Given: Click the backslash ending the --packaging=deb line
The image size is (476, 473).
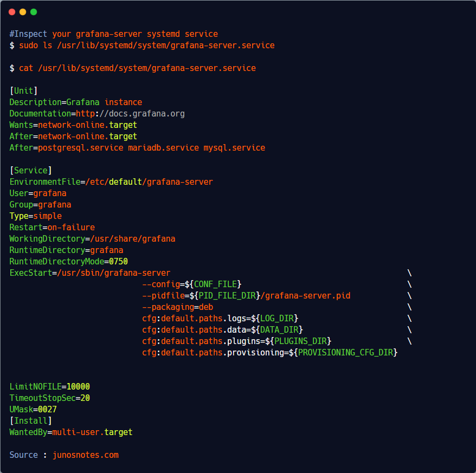Looking at the screenshot, I should [x=409, y=307].
